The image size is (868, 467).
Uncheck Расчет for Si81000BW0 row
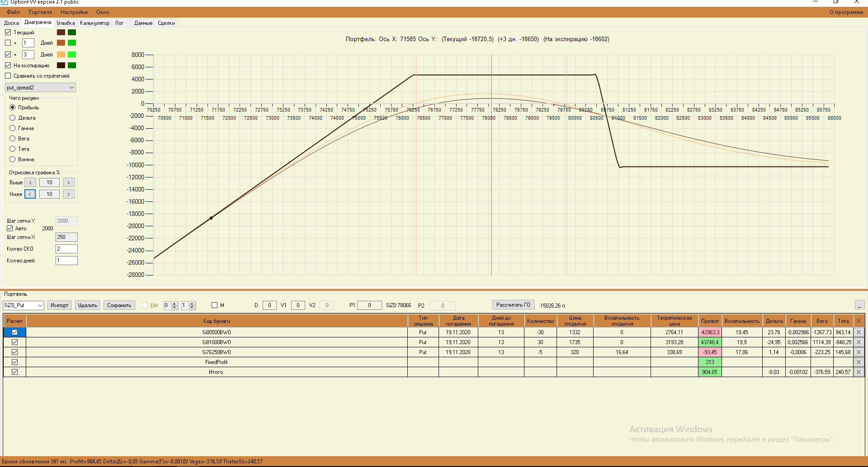(14, 342)
